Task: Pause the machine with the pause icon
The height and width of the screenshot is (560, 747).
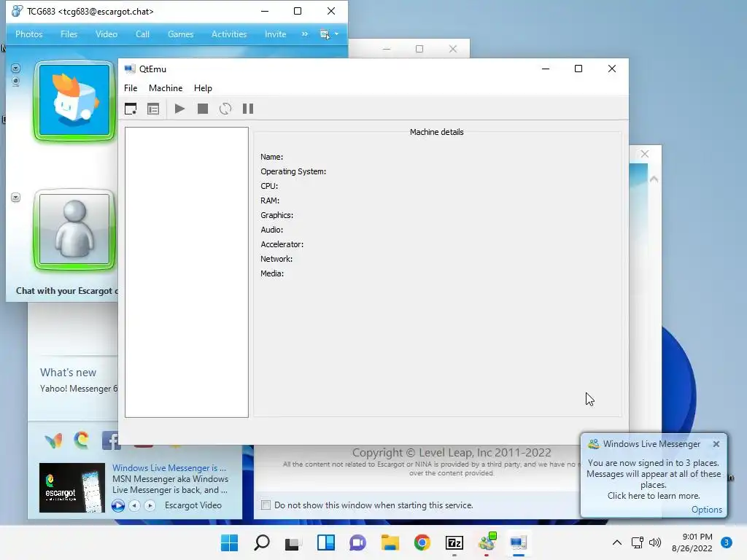Action: tap(248, 109)
